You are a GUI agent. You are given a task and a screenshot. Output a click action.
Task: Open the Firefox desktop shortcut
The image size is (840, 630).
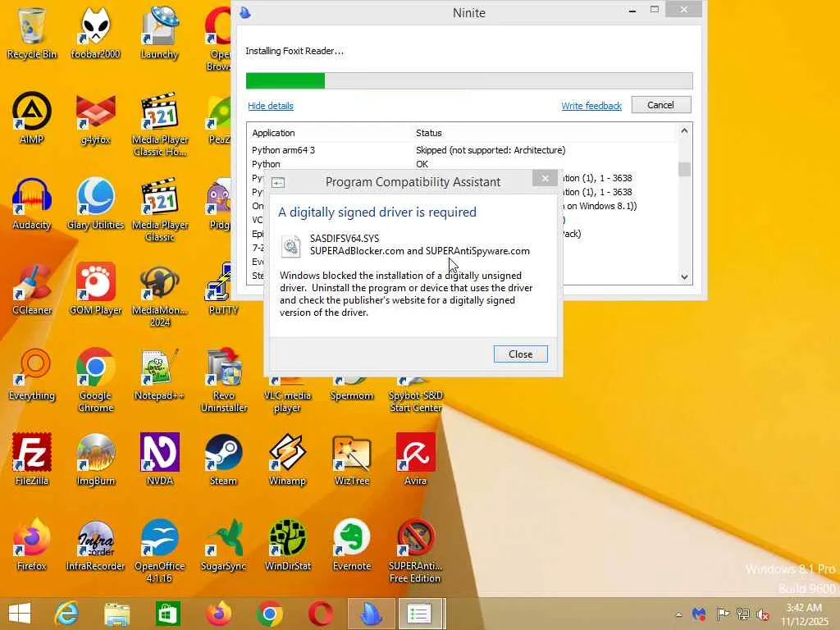pos(32,545)
